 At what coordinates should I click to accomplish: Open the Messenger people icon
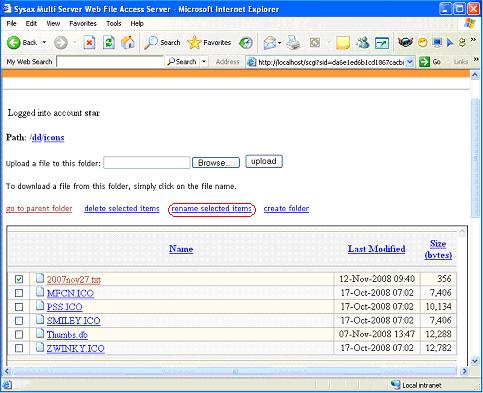pos(363,43)
